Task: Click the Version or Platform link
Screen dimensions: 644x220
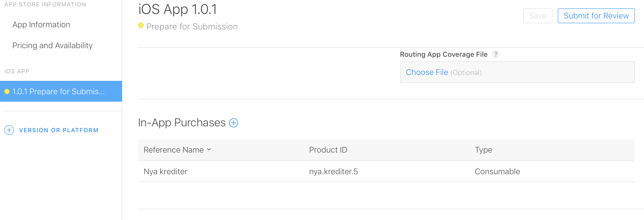Action: coord(59,130)
